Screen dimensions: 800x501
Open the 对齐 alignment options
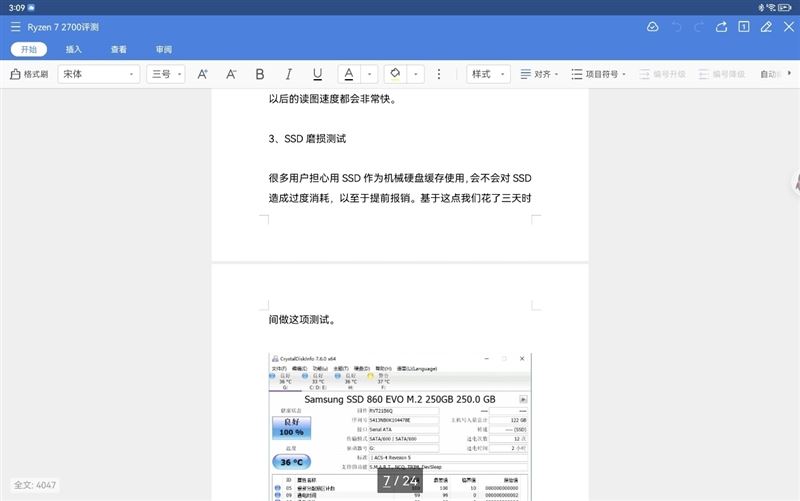point(538,74)
